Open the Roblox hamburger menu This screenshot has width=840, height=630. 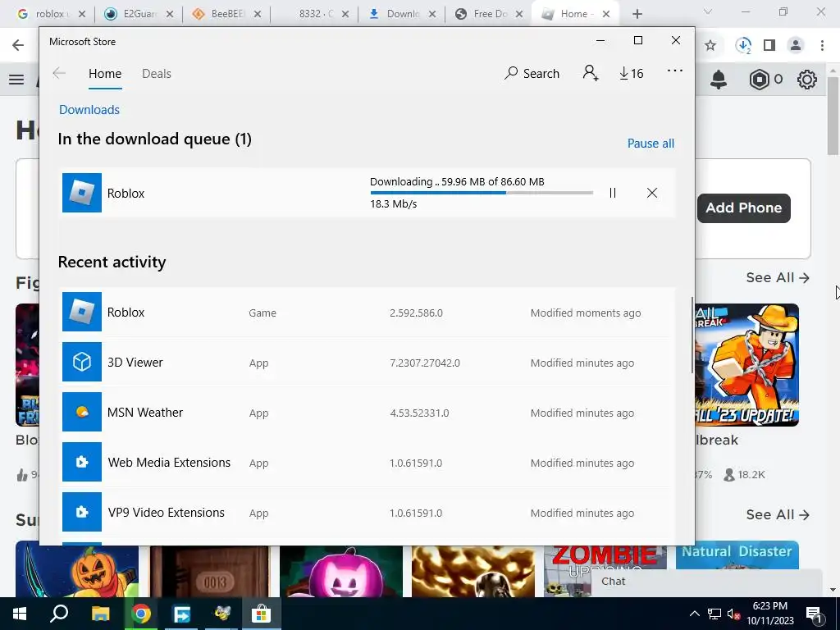coord(16,80)
